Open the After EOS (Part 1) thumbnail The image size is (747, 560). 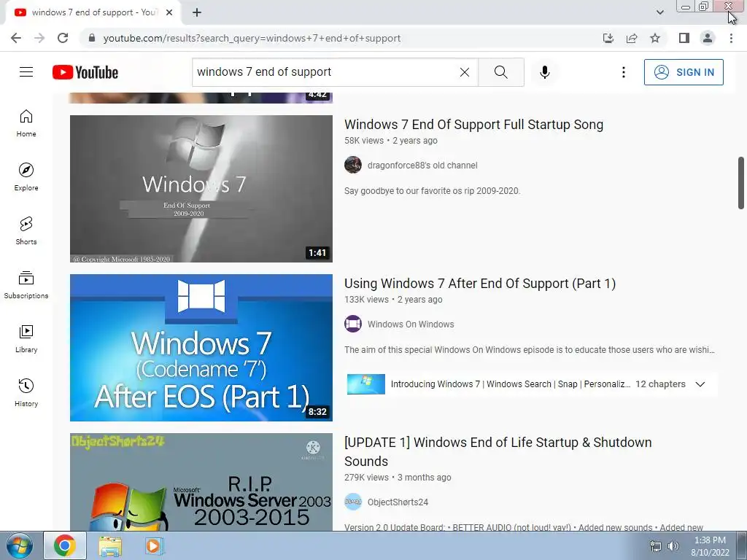[x=201, y=348]
